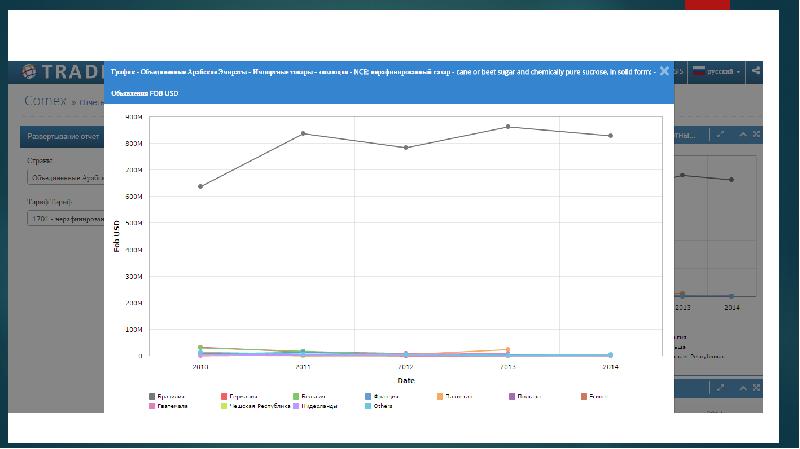This screenshot has height=449, width=800.
Task: Click the orange data point at 2013
Action: click(x=508, y=350)
